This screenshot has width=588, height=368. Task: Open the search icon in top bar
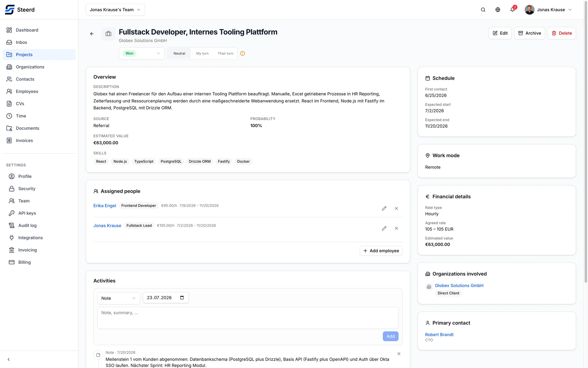point(483,10)
